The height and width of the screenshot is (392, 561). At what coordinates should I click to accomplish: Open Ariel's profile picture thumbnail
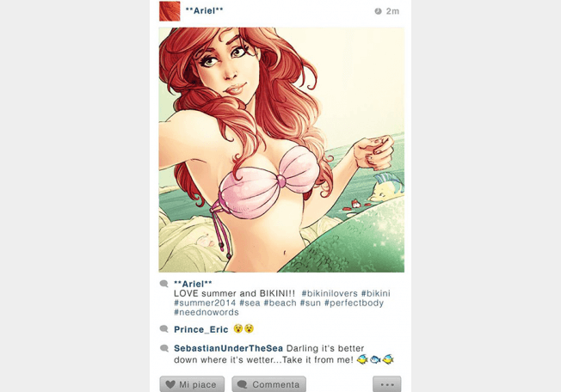(170, 11)
